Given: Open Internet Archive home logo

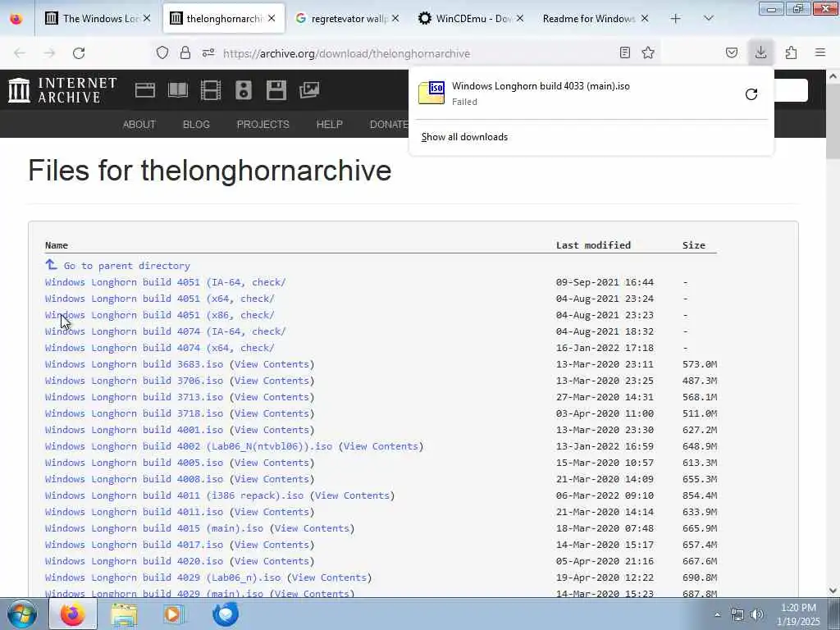Looking at the screenshot, I should (62, 90).
